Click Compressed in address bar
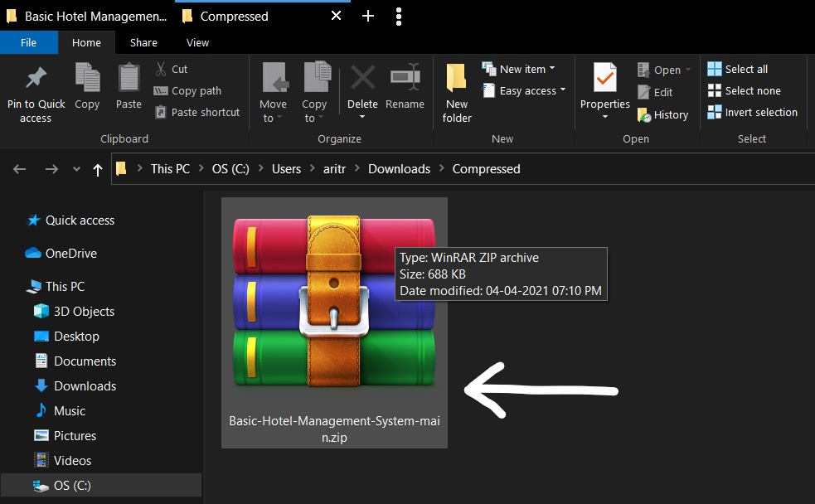The width and height of the screenshot is (815, 504). [486, 169]
